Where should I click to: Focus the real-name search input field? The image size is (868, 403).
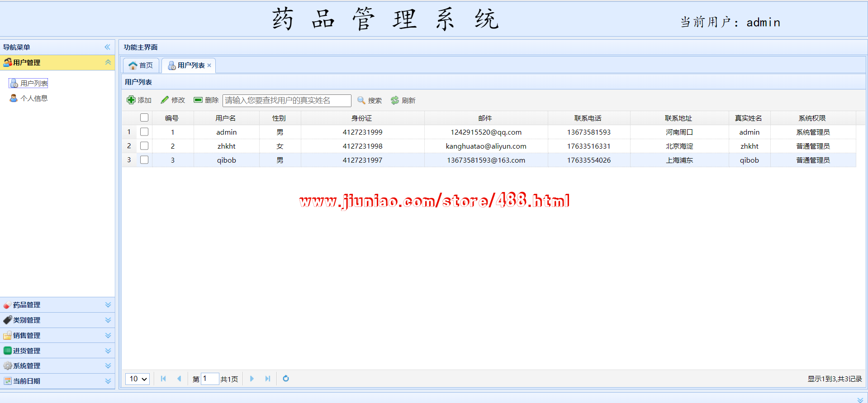287,100
